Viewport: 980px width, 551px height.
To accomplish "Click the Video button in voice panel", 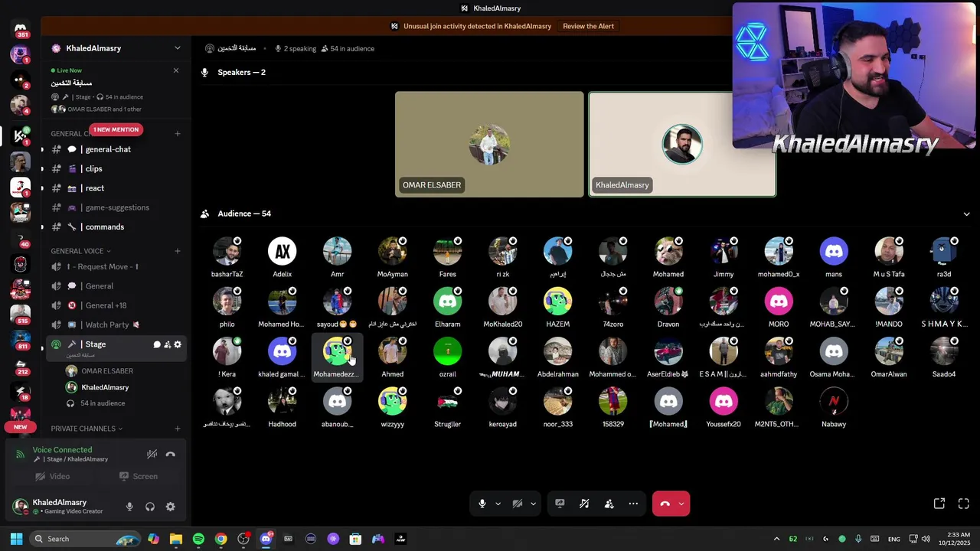I will click(52, 476).
